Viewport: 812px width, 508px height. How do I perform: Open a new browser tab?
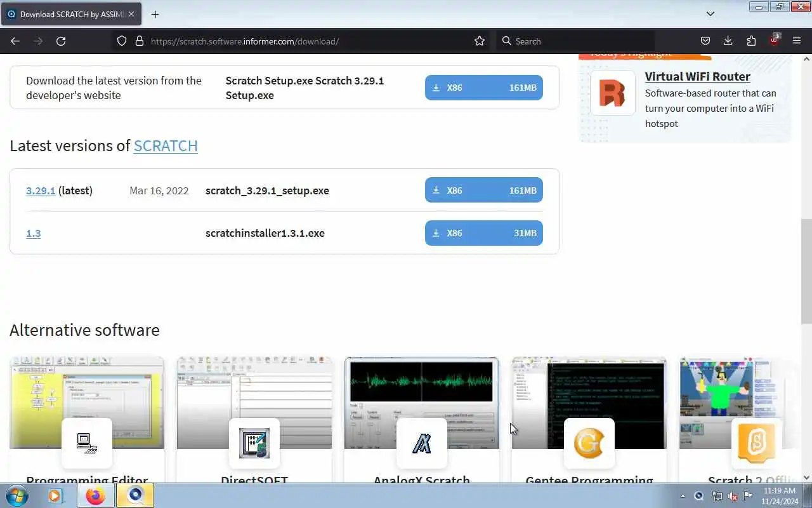(155, 14)
